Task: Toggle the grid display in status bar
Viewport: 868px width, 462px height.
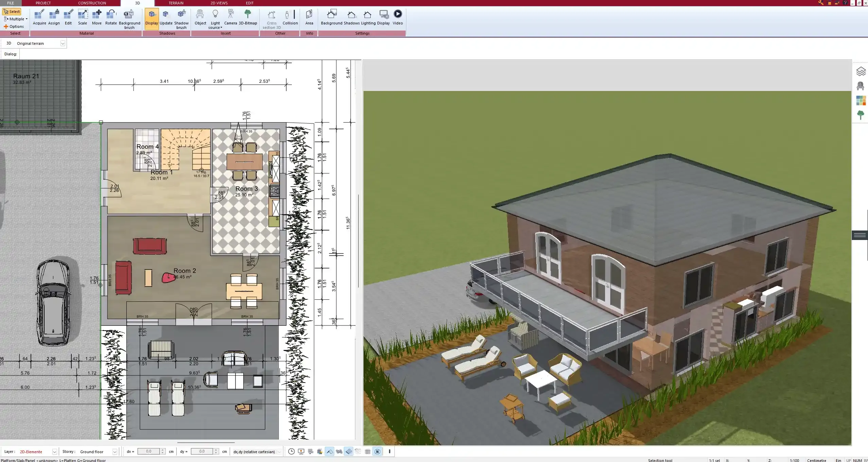Action: pos(367,451)
